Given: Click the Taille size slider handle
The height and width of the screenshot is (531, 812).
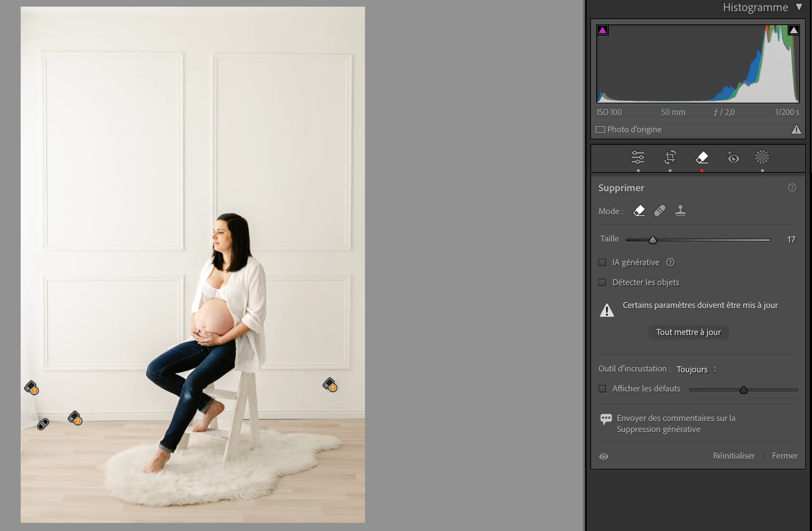Looking at the screenshot, I should point(653,240).
